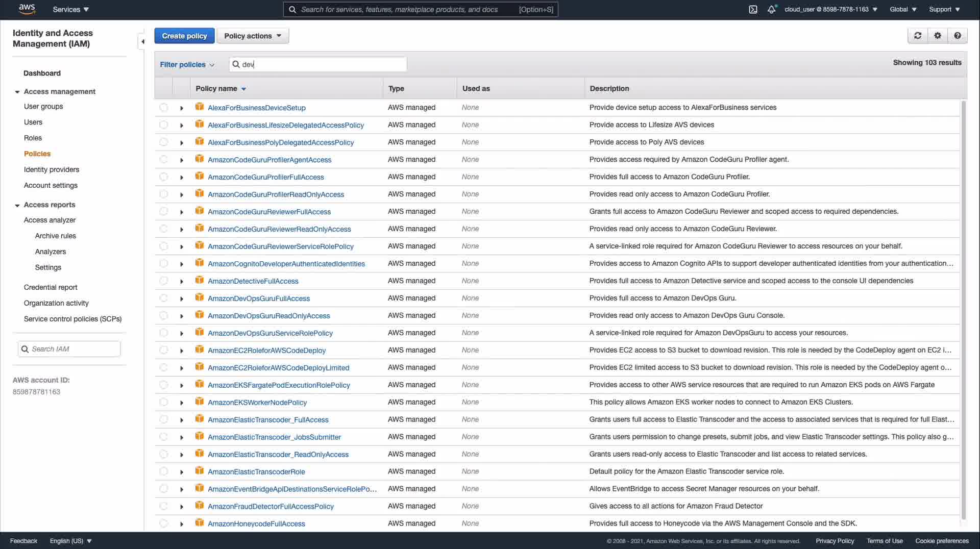This screenshot has width=980, height=549.
Task: Select the AmazonCodeGuruReviewerReadOnlyAccess radio button
Action: click(163, 229)
